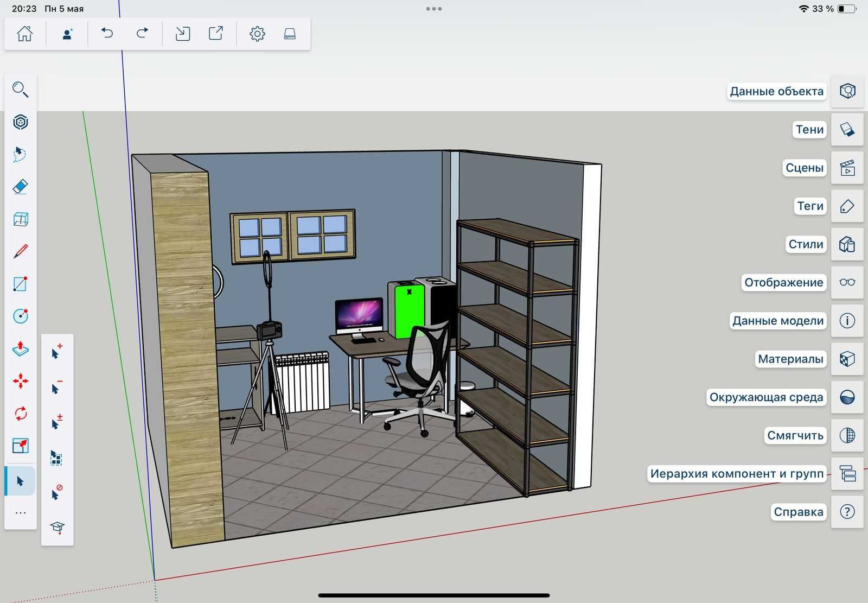The width and height of the screenshot is (868, 603).
Task: Open the graduation cap Learn icon
Action: [x=57, y=527]
